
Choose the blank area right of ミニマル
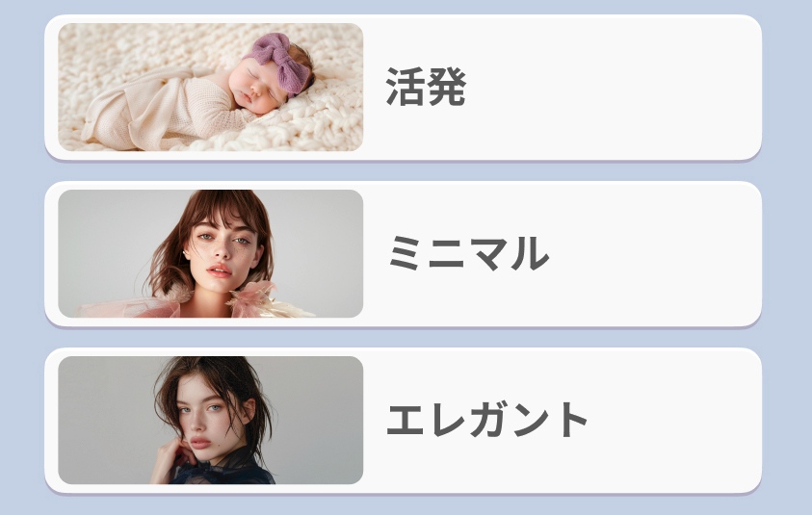click(x=652, y=254)
